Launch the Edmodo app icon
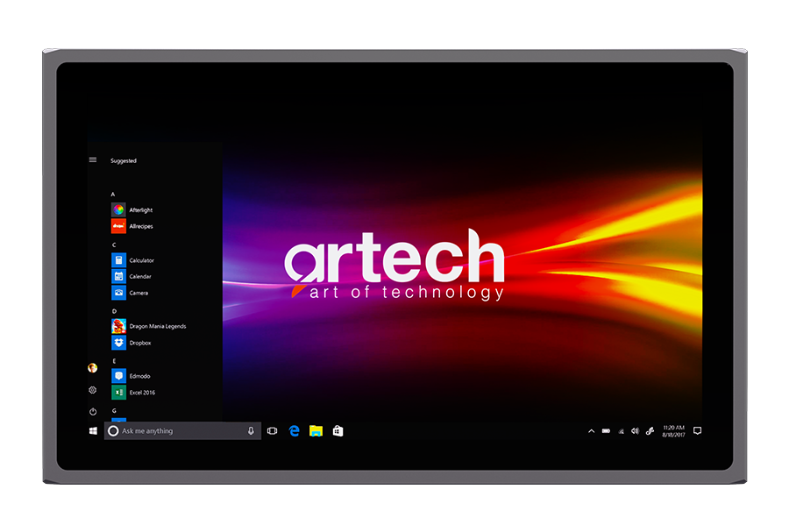The height and width of the screenshot is (532, 789). (118, 376)
